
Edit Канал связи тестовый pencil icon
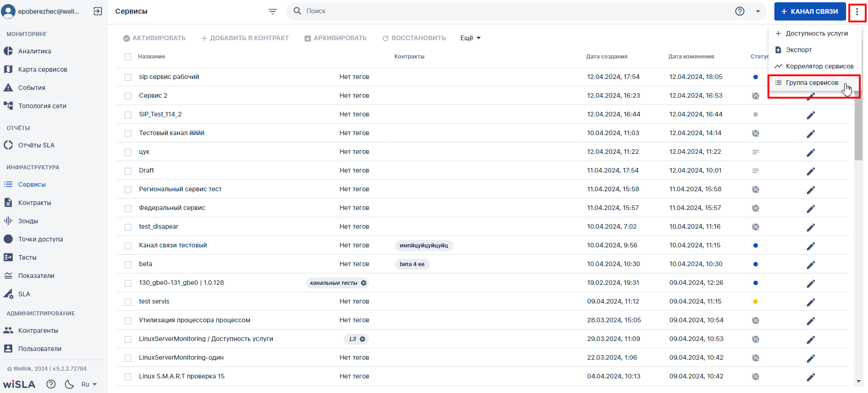(811, 246)
